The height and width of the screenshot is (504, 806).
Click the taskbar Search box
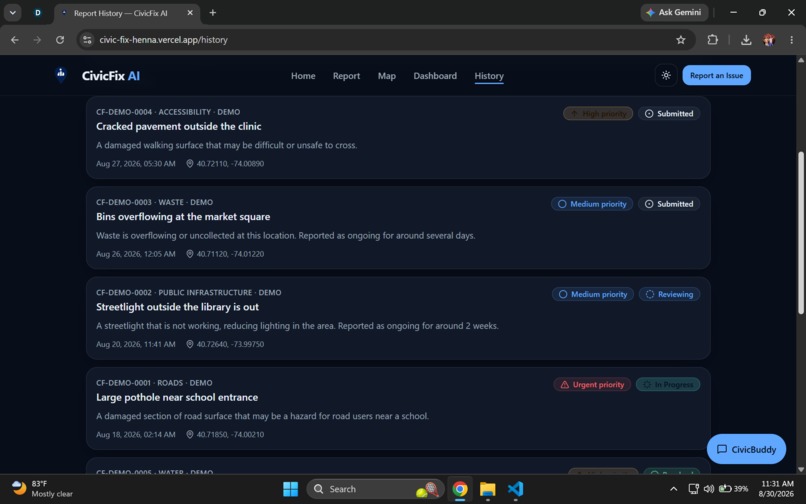[376, 489]
